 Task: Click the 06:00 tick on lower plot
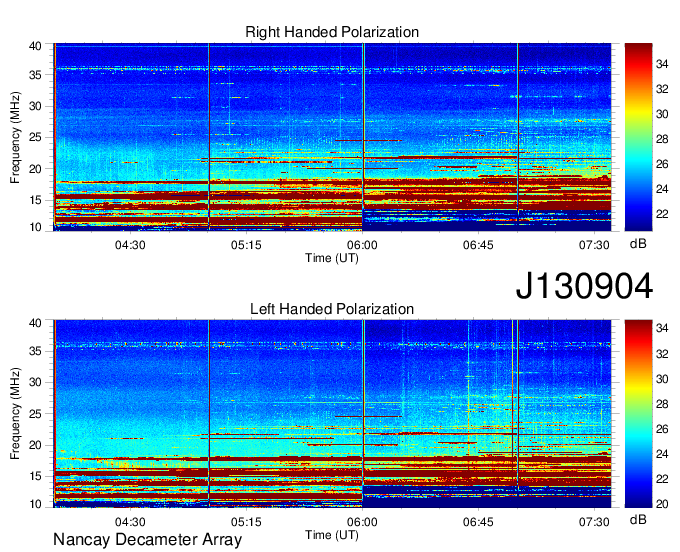point(362,522)
